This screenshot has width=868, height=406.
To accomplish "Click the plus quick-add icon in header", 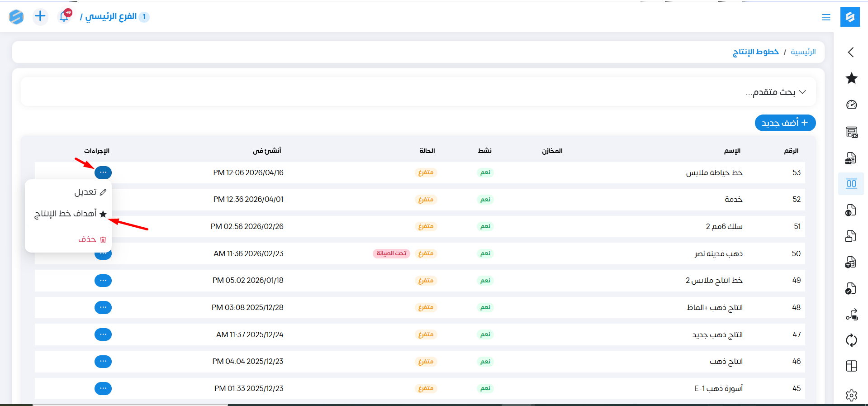I will [x=40, y=16].
